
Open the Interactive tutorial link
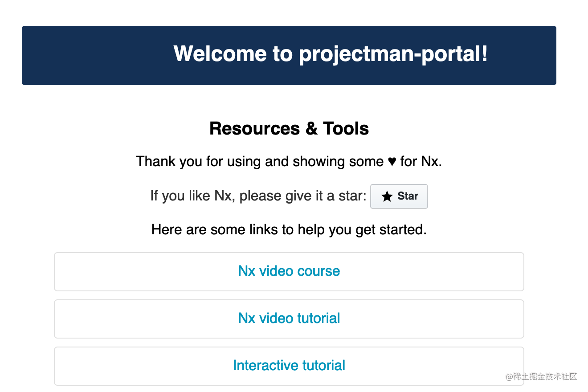[289, 366]
